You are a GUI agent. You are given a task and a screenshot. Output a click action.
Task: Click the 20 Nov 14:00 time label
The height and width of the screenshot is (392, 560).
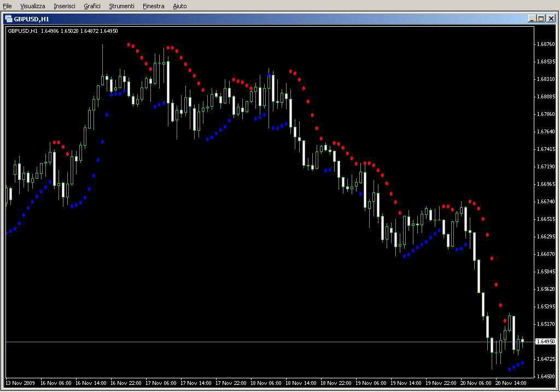[511, 383]
